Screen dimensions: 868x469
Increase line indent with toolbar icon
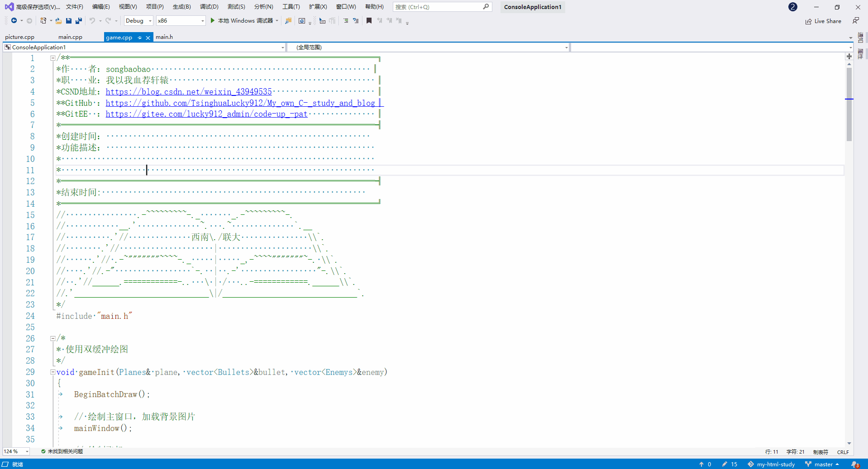tap(356, 21)
